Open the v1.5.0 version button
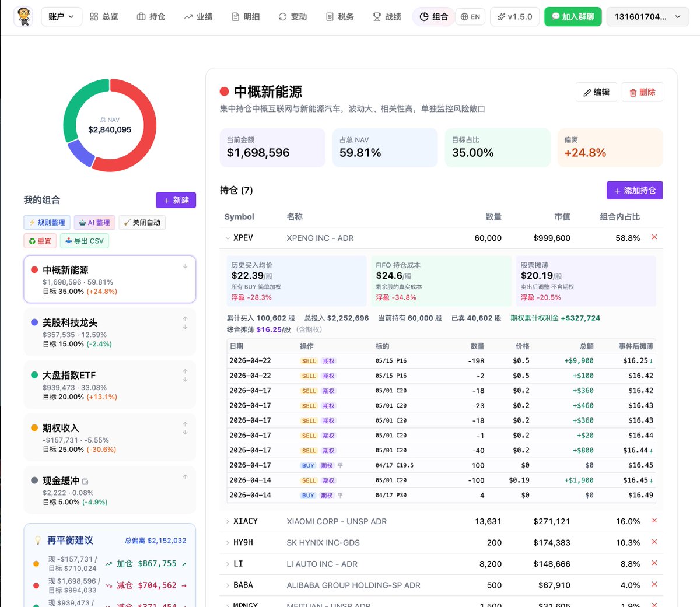 [x=515, y=17]
